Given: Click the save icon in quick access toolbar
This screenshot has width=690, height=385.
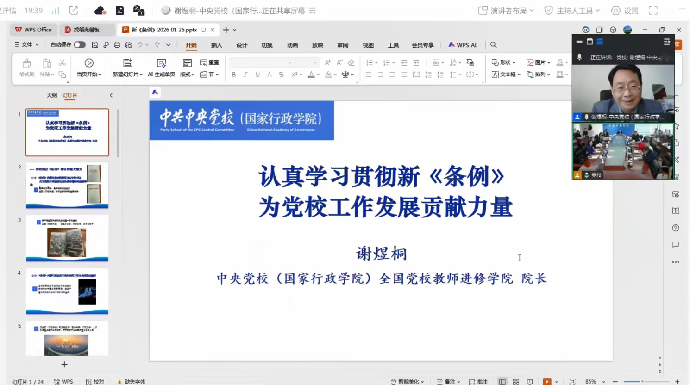Looking at the screenshot, I should (95, 45).
